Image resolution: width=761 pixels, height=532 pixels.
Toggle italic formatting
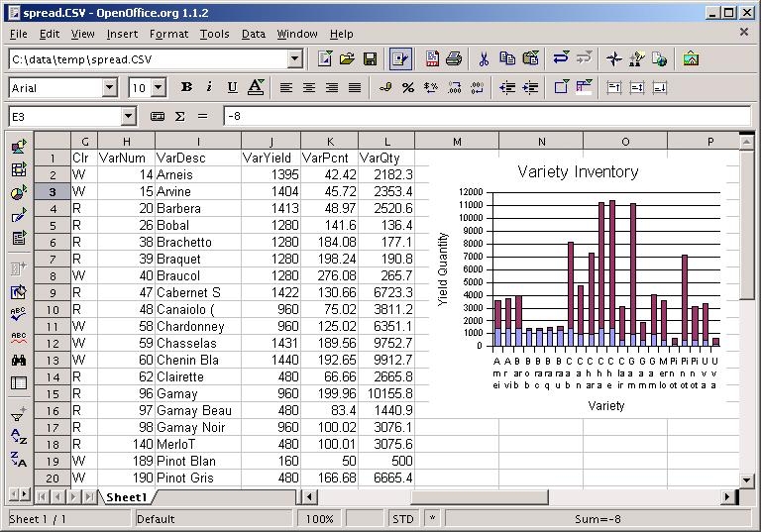pyautogui.click(x=209, y=88)
